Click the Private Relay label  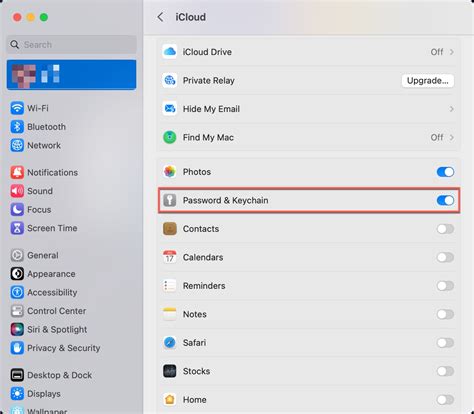click(x=209, y=81)
